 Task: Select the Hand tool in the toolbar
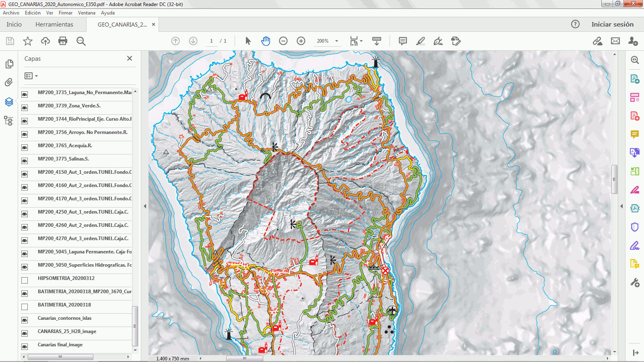[x=266, y=41]
